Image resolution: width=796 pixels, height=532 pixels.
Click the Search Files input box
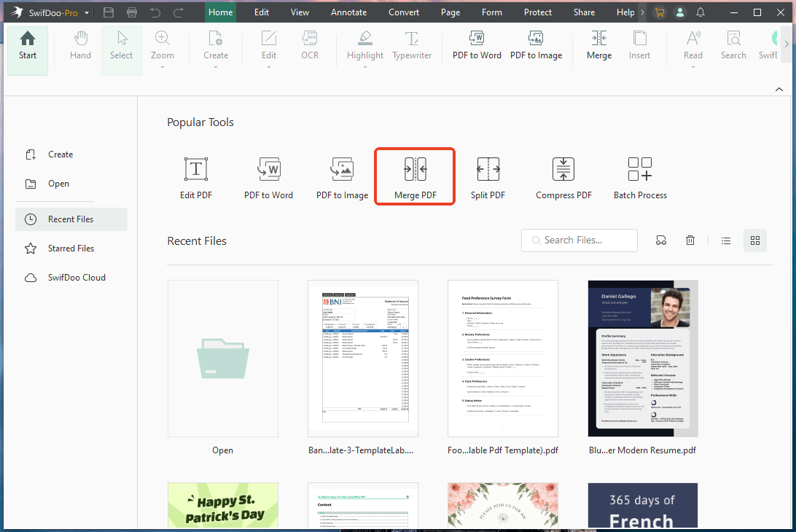580,240
